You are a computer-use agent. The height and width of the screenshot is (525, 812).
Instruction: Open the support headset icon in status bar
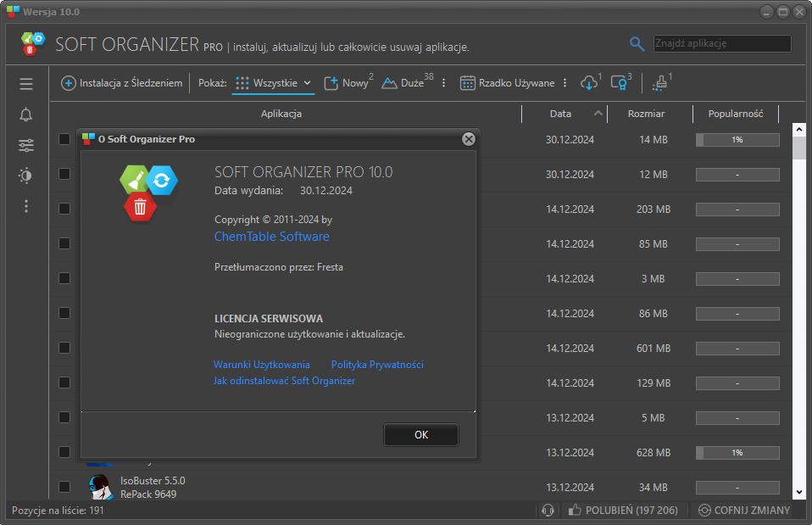pos(548,511)
